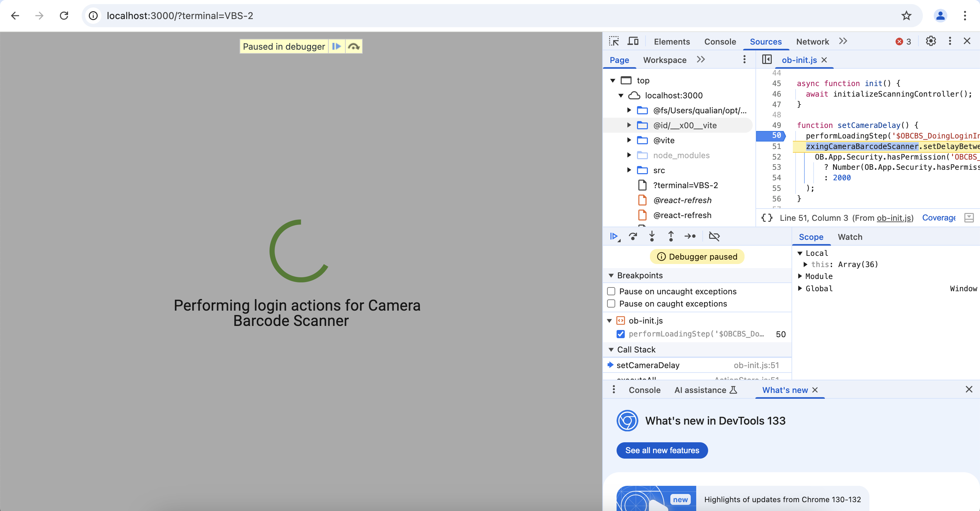Click the deactivate breakpoints icon

pyautogui.click(x=714, y=236)
